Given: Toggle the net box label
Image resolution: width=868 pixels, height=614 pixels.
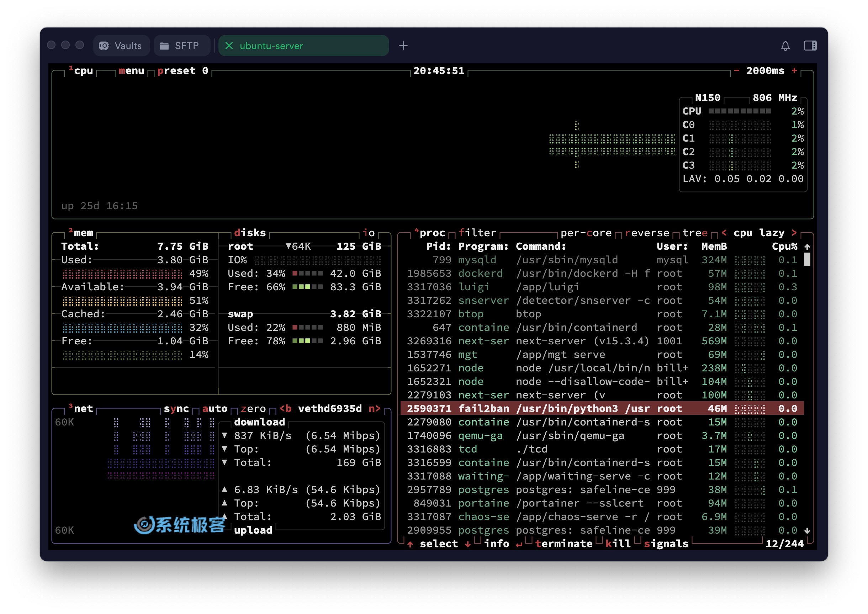Looking at the screenshot, I should [x=81, y=408].
